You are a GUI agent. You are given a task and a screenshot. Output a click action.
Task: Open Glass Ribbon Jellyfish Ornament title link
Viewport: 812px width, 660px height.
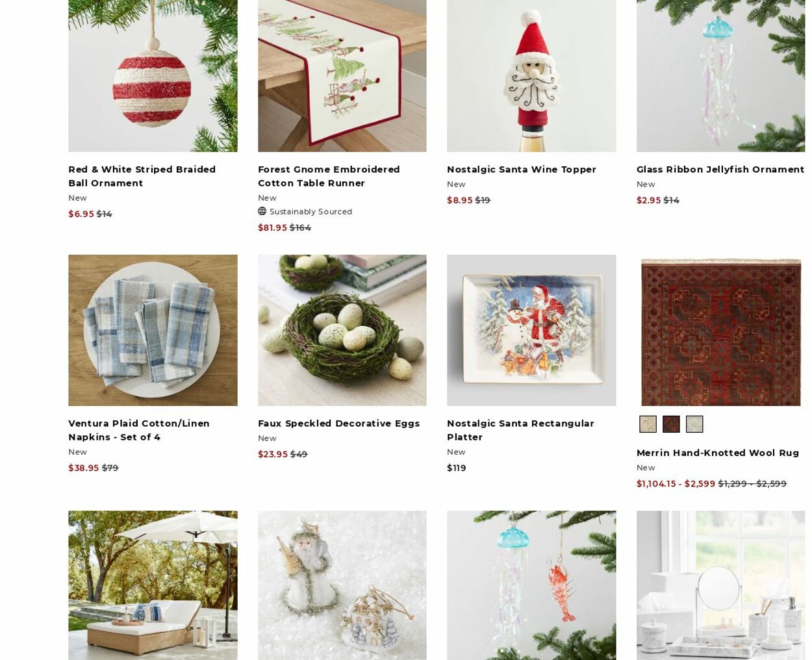pos(720,170)
